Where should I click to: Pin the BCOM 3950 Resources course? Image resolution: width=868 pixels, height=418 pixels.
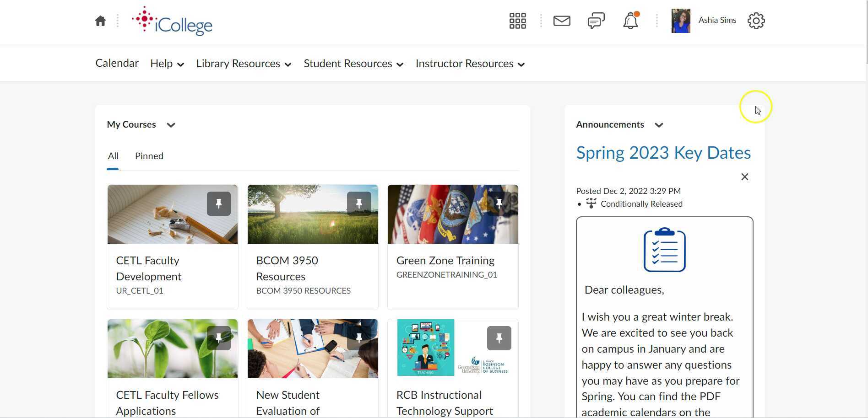coord(359,204)
